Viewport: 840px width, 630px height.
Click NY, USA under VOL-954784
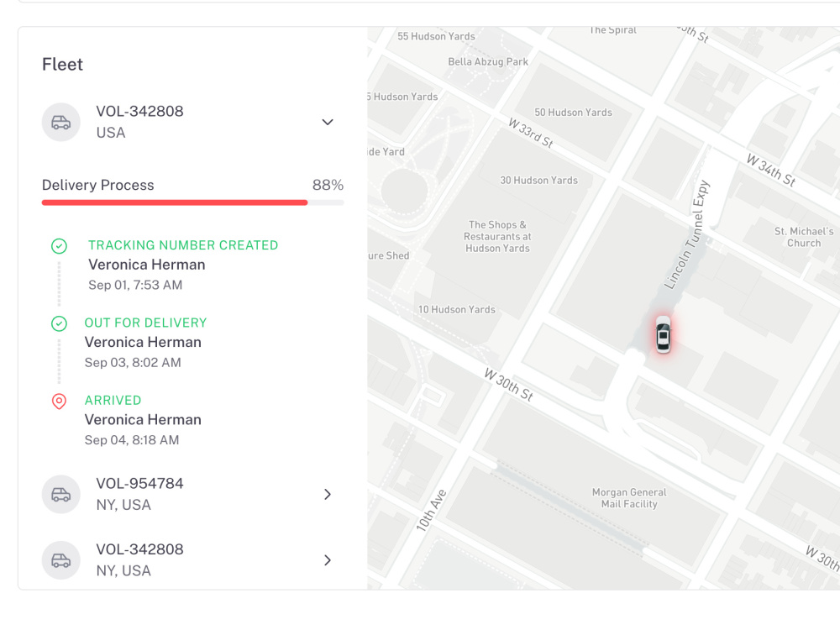click(123, 505)
